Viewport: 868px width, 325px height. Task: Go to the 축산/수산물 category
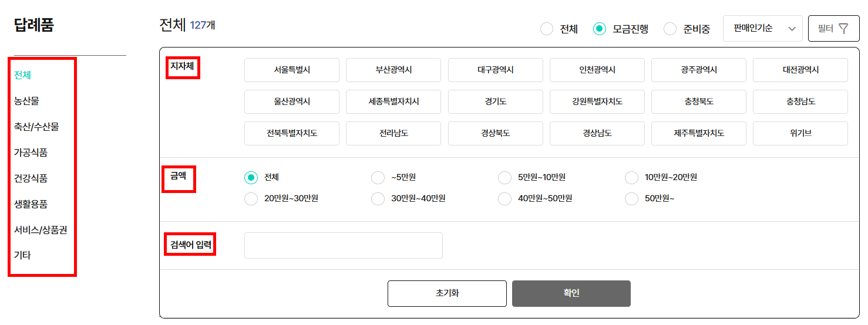(x=36, y=127)
